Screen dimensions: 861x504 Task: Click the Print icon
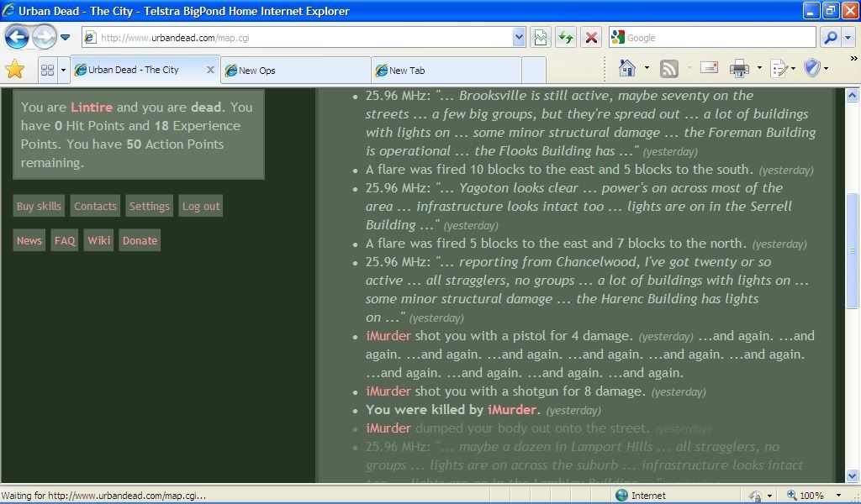[739, 69]
